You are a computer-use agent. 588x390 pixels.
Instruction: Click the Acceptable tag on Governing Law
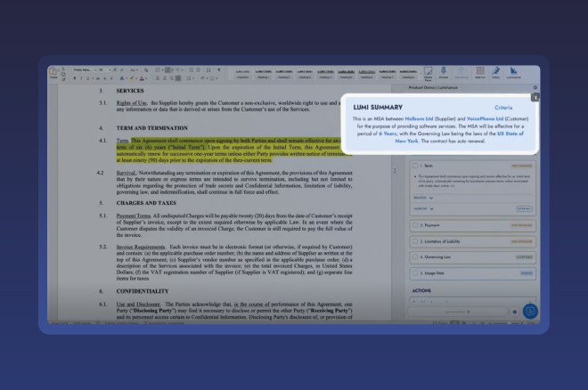524,257
